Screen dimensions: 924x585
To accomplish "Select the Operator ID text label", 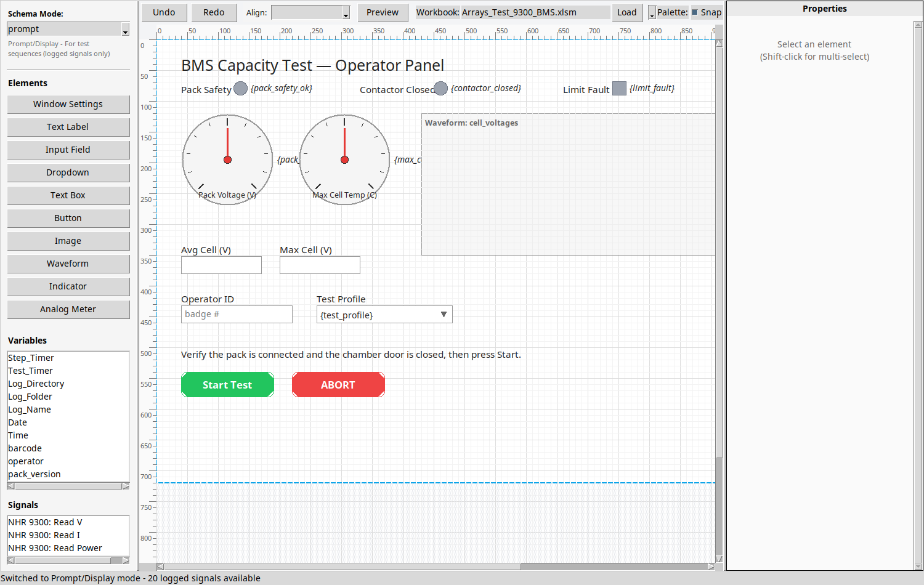I will coord(208,299).
